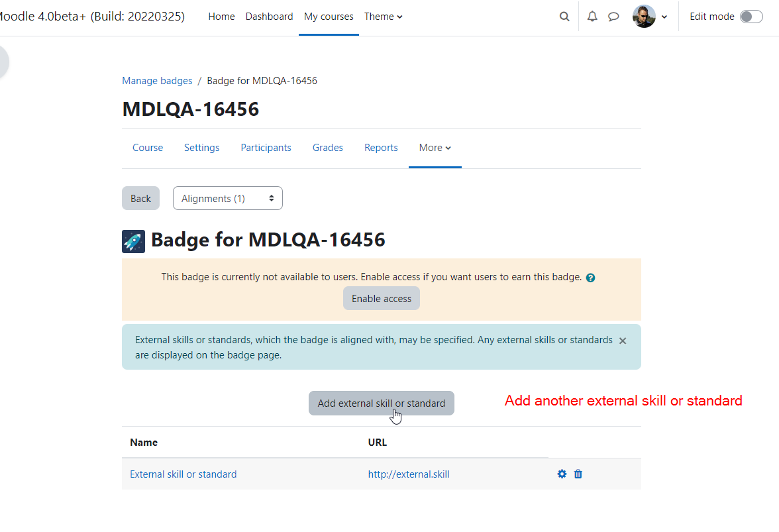Open the http://external.skill link
Viewport: 779px width, 532px height.
[408, 474]
